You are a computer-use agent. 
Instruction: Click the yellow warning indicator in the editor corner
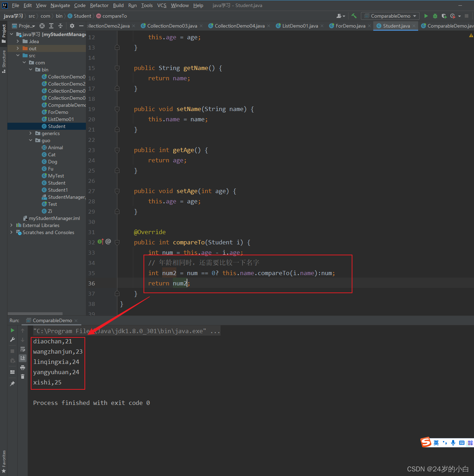471,36
